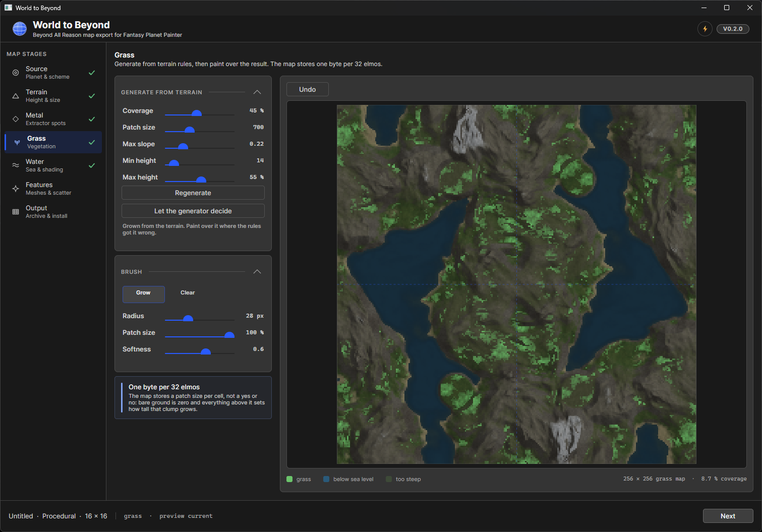Select the Grow brush mode
The image size is (762, 532).
pyautogui.click(x=143, y=294)
